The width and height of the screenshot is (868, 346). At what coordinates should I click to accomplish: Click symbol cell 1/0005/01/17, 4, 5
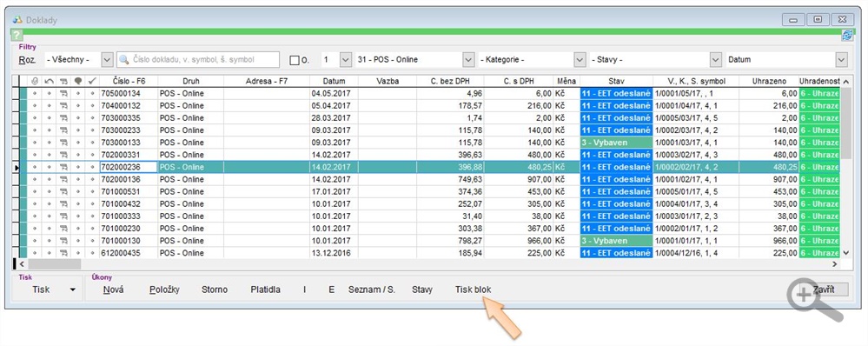pyautogui.click(x=696, y=191)
